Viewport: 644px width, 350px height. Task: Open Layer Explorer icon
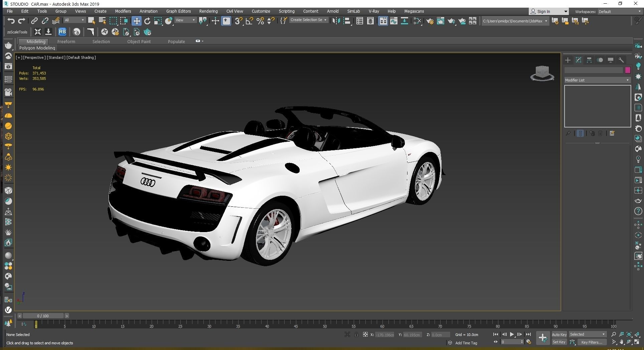pos(370,21)
